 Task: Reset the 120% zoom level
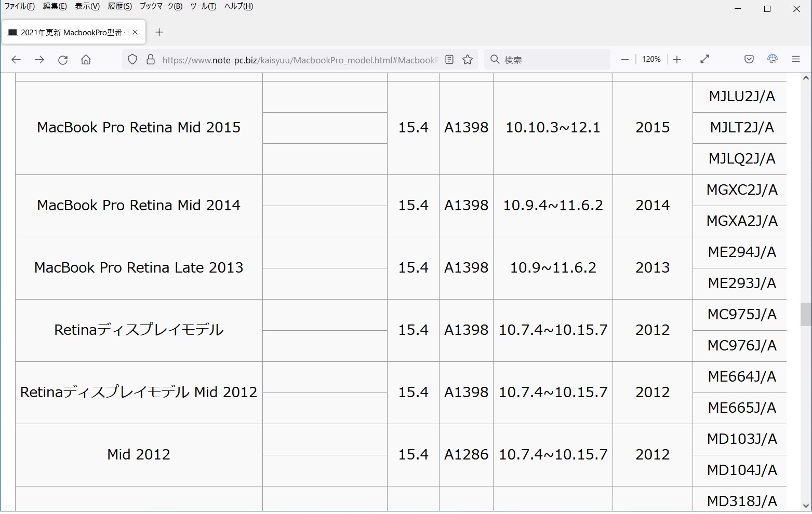(x=651, y=60)
